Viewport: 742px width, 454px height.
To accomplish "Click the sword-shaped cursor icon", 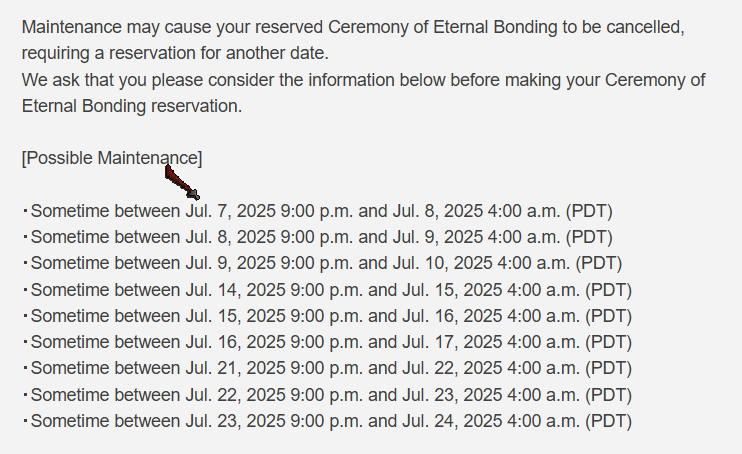I will 182,182.
